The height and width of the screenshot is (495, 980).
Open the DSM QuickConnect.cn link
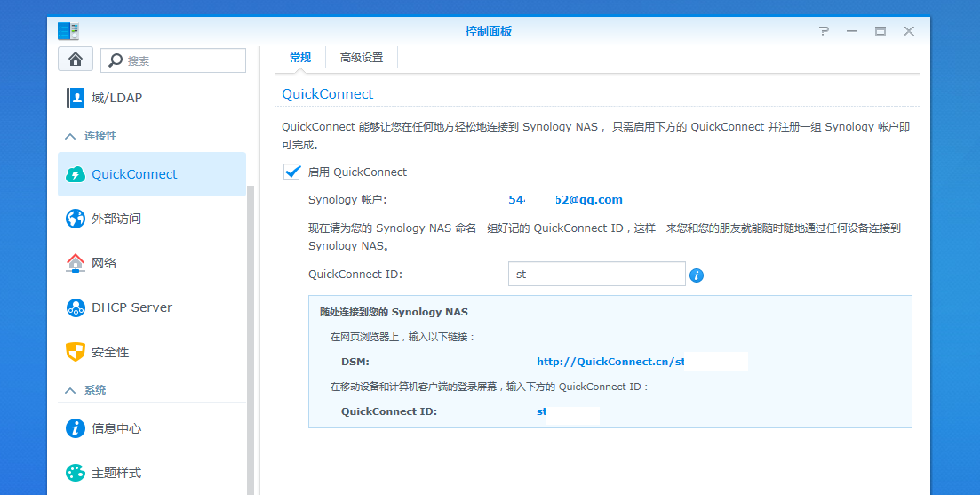[x=610, y=362]
